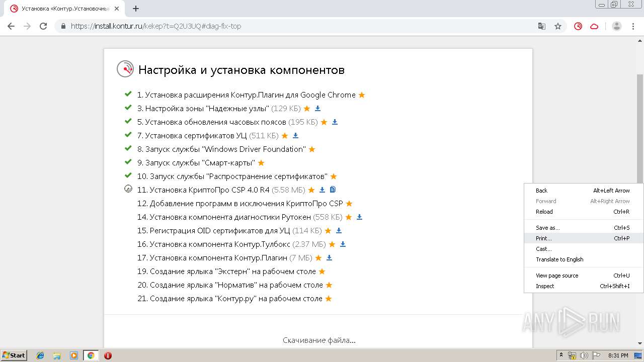Click star next to Смарт-карты service item
Image resolution: width=644 pixels, height=362 pixels.
point(261,163)
